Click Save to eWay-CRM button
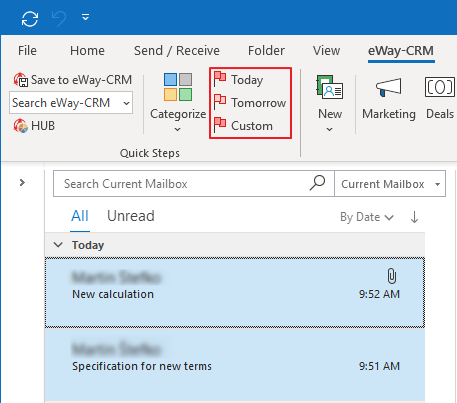The image size is (457, 403). point(73,80)
